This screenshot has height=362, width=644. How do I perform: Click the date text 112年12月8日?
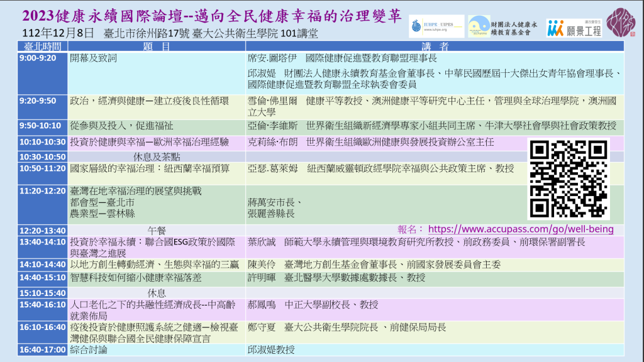click(x=58, y=33)
